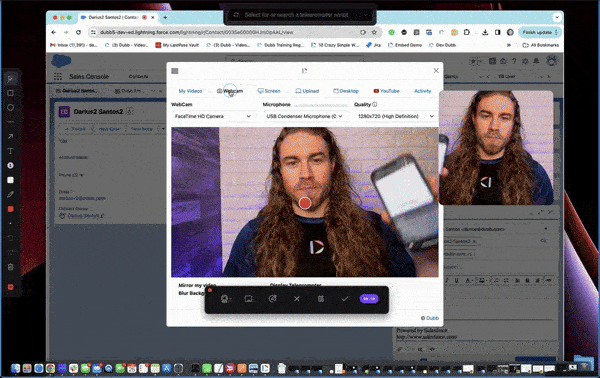The height and width of the screenshot is (378, 600).
Task: Bookmark this page with star icon
Action: pos(374,33)
